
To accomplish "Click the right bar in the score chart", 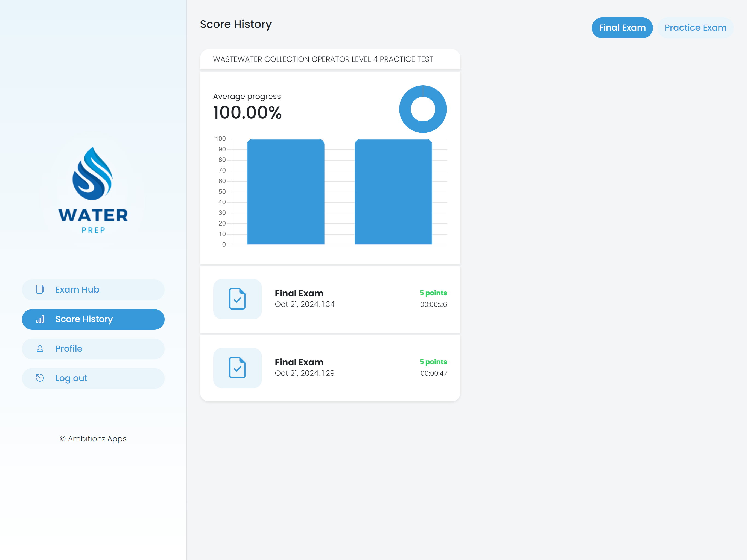I will click(393, 191).
